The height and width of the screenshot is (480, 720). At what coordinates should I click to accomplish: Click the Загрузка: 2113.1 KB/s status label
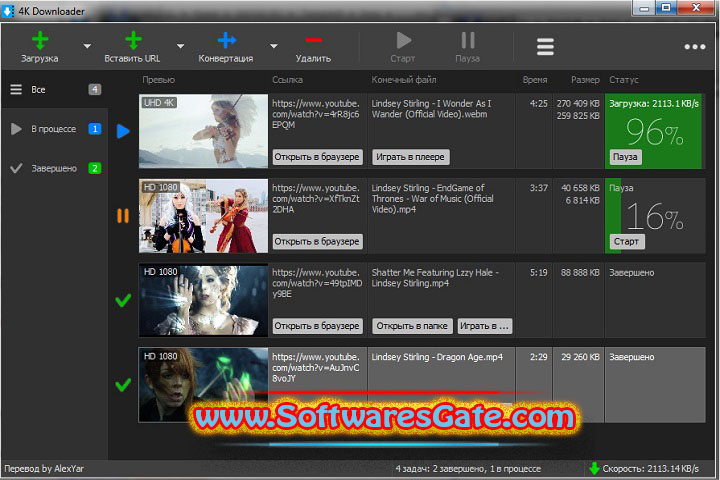tap(654, 104)
